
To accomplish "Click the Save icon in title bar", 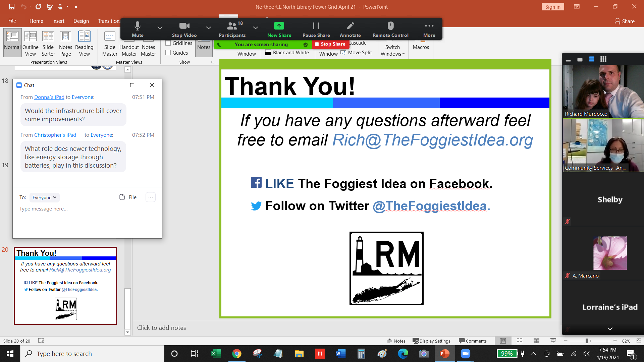I will pyautogui.click(x=12, y=7).
